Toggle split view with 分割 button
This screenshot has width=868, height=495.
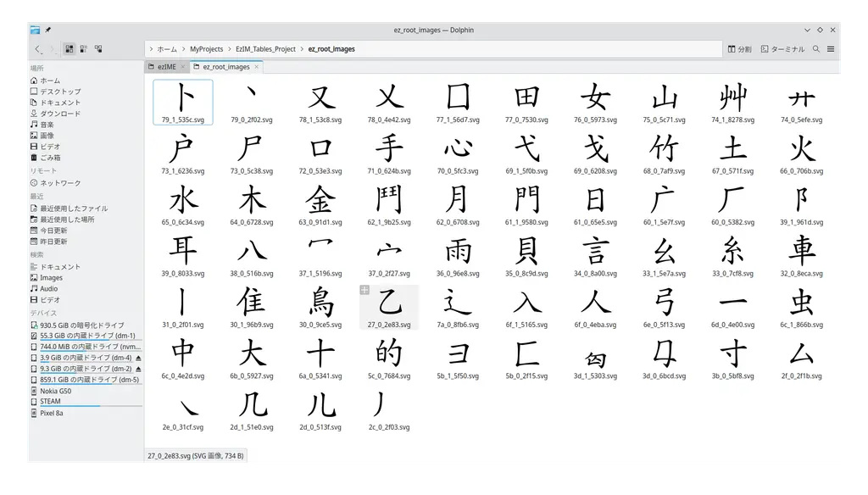(x=739, y=49)
